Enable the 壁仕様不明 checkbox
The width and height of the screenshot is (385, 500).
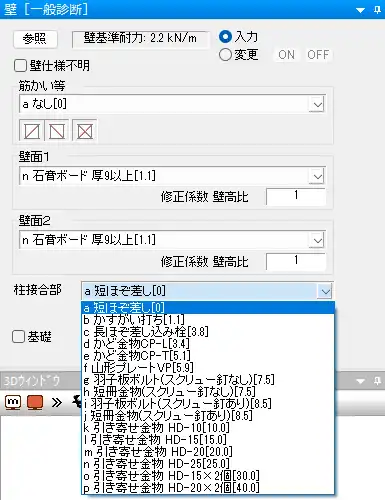pos(20,65)
